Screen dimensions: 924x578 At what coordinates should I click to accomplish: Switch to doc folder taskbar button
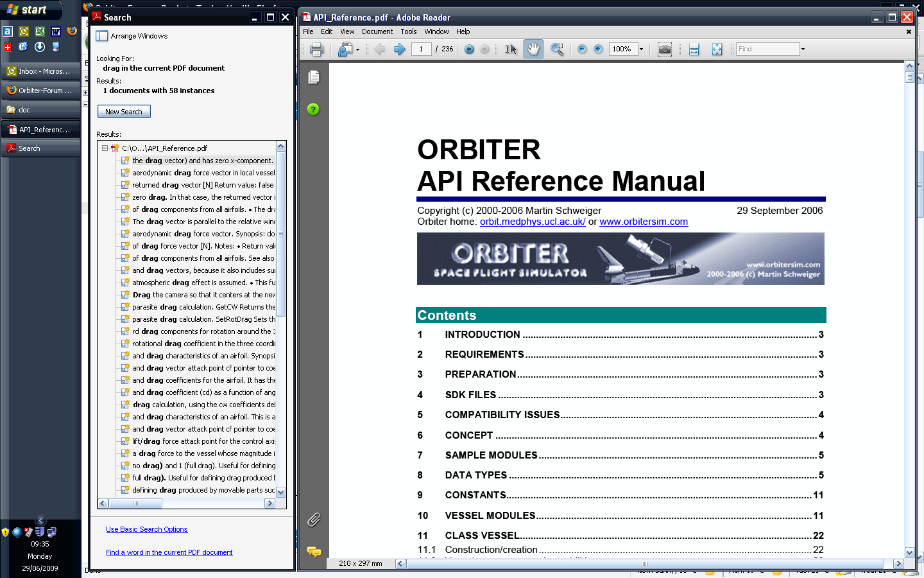click(41, 110)
